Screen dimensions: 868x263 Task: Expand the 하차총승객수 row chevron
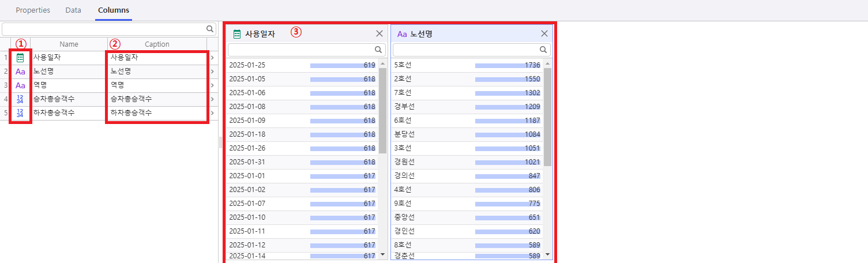212,113
